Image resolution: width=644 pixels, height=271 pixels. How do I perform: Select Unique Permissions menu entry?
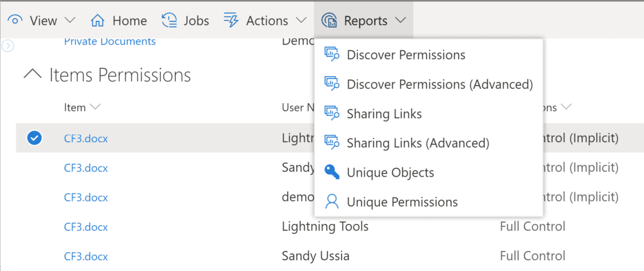tap(402, 202)
